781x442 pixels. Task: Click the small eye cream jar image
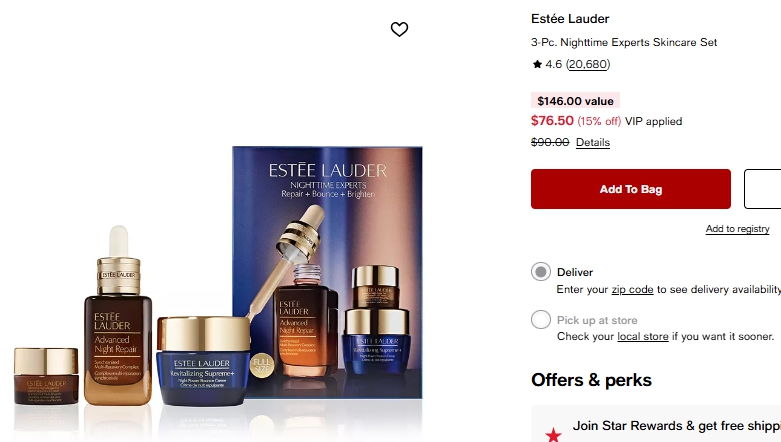46,376
